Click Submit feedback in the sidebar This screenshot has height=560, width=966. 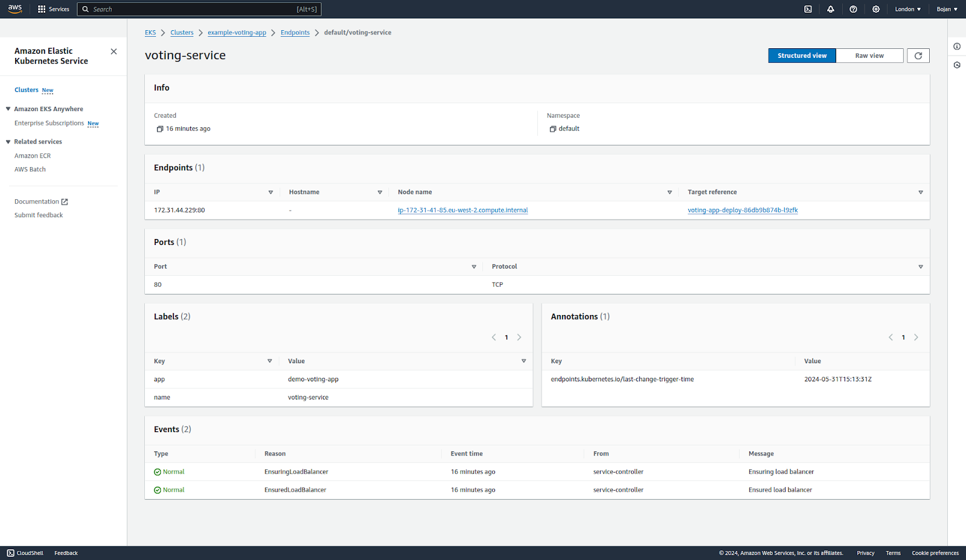[x=39, y=215]
